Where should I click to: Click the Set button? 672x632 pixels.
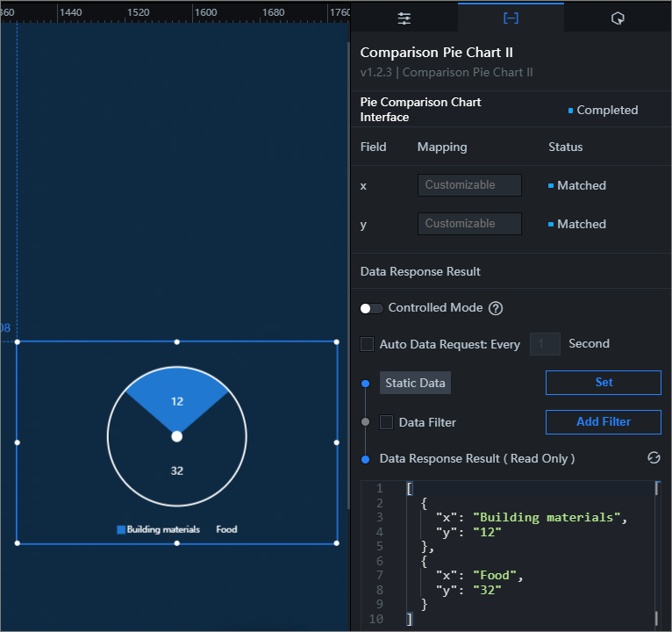tap(603, 383)
